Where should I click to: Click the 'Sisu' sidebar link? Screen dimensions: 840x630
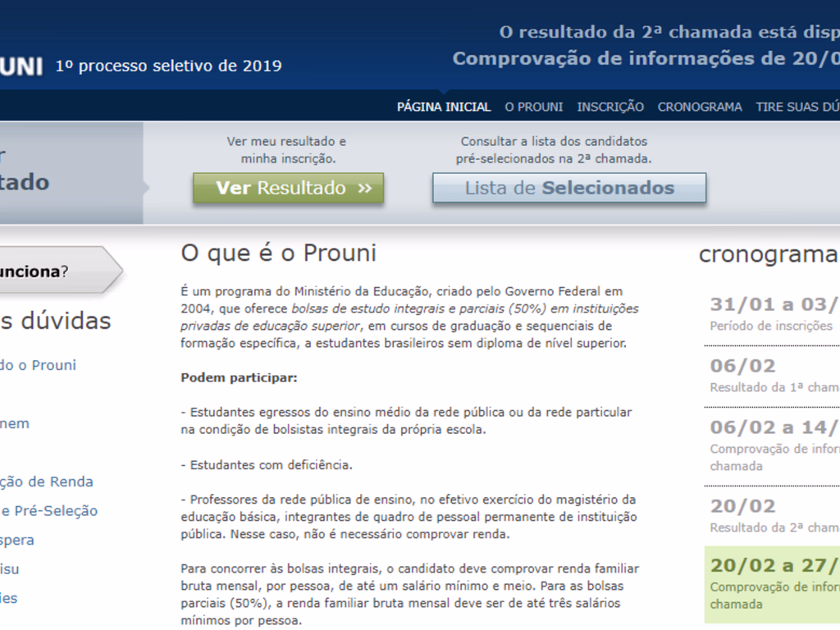click(x=12, y=568)
